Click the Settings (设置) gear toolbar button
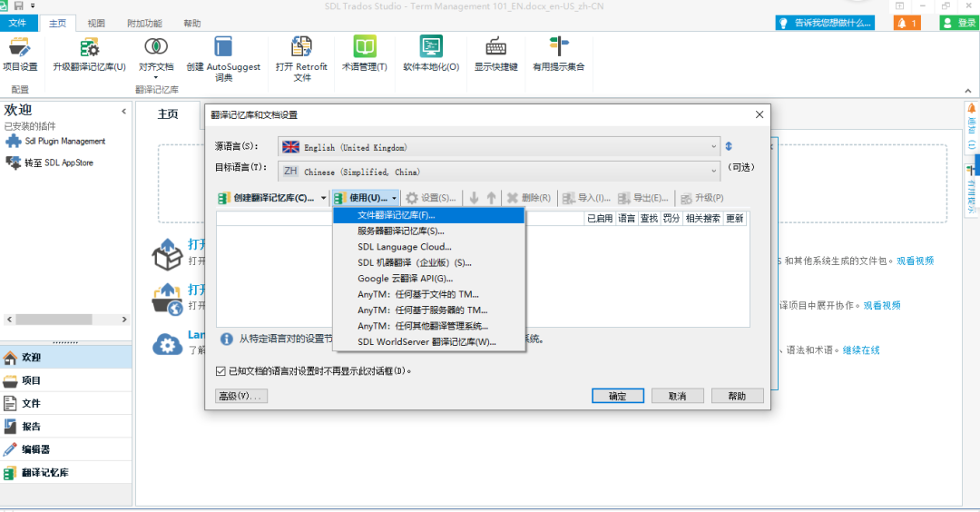This screenshot has height=512, width=980. tap(431, 198)
